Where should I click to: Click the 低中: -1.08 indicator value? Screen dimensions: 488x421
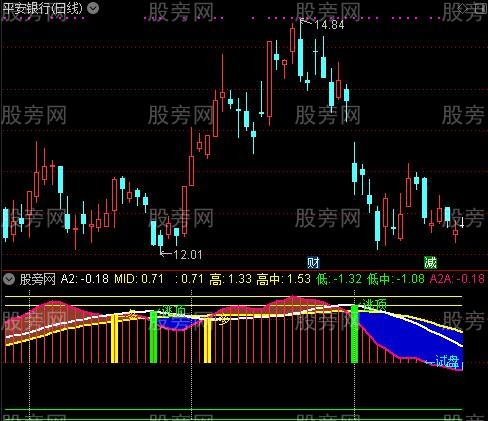click(396, 279)
